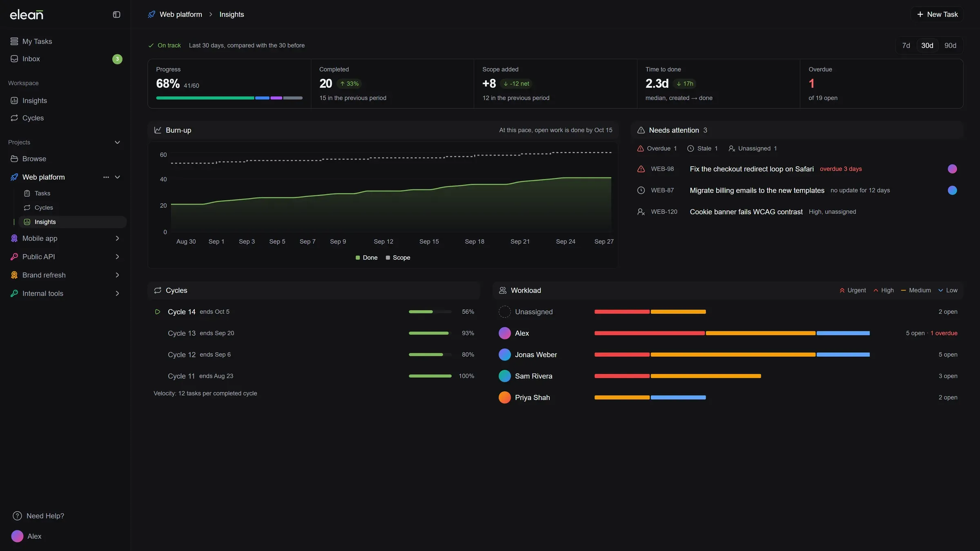This screenshot has height=551, width=980.
Task: Click the Internal tools project icon
Action: coord(14,293)
